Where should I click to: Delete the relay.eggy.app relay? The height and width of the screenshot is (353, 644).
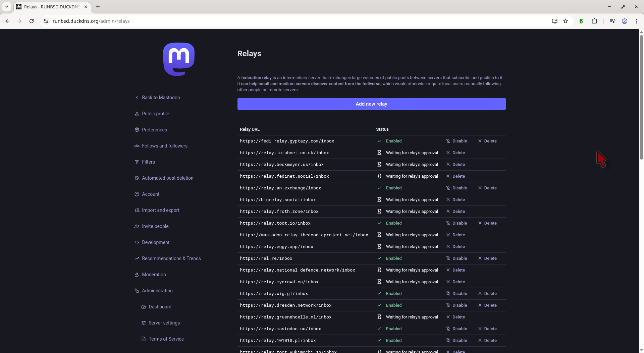[455, 247]
